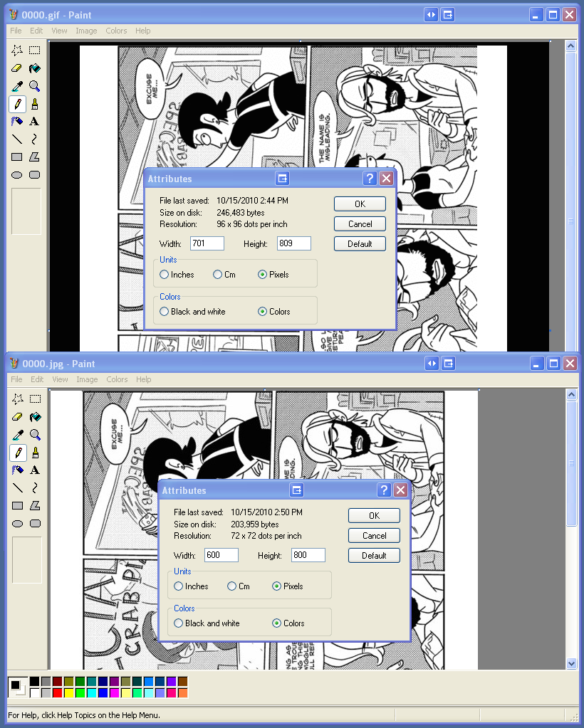
Task: Click help question-mark button in 0000.jpg Attributes
Action: (x=384, y=490)
